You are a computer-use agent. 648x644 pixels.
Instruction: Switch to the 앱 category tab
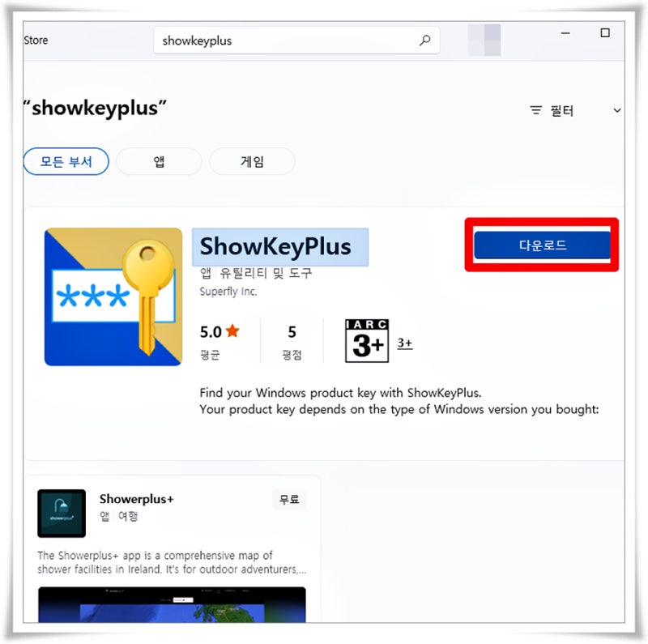point(159,161)
